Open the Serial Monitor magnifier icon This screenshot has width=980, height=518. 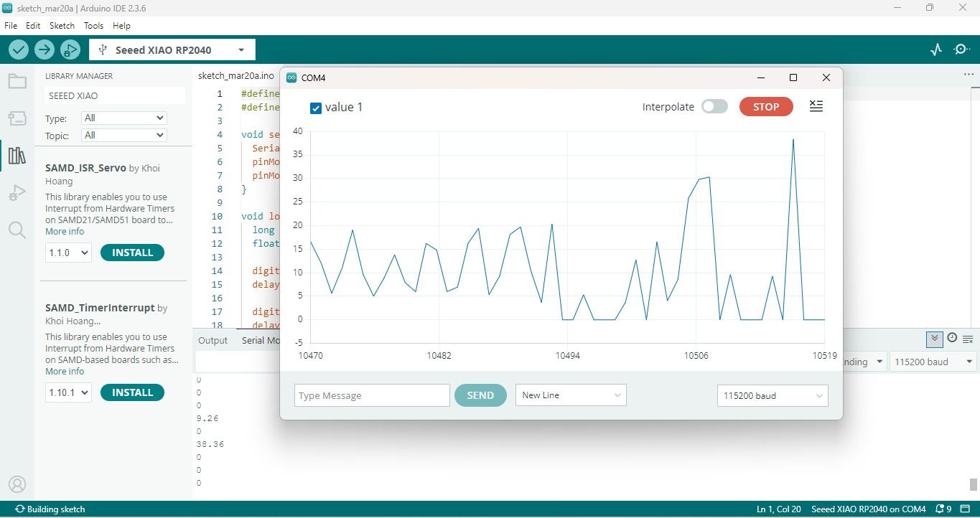tap(961, 50)
